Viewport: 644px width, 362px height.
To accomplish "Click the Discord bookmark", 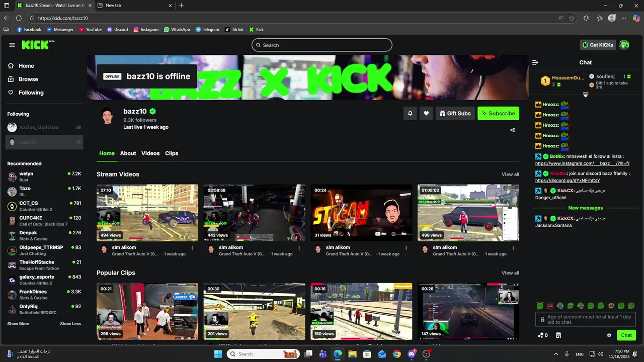I will 117,30.
